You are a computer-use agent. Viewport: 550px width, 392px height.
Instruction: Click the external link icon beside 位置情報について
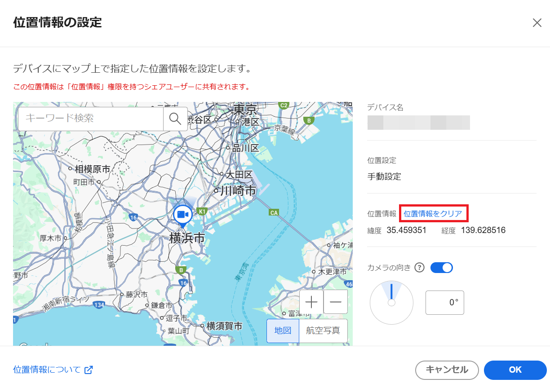(x=89, y=370)
